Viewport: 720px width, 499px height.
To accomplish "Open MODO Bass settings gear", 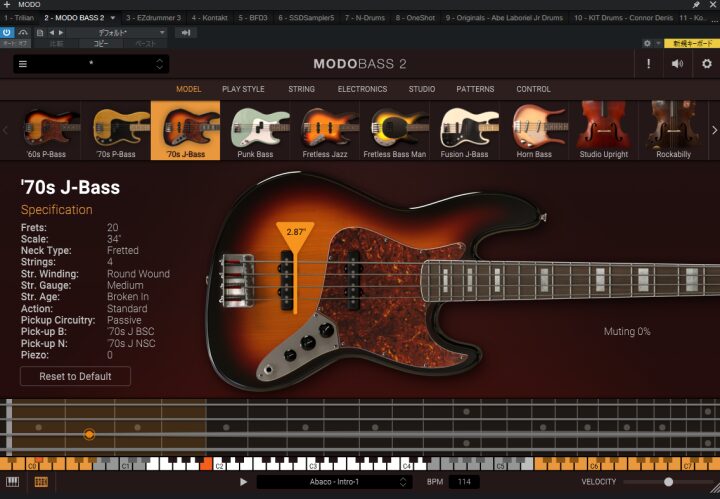I will tap(707, 64).
